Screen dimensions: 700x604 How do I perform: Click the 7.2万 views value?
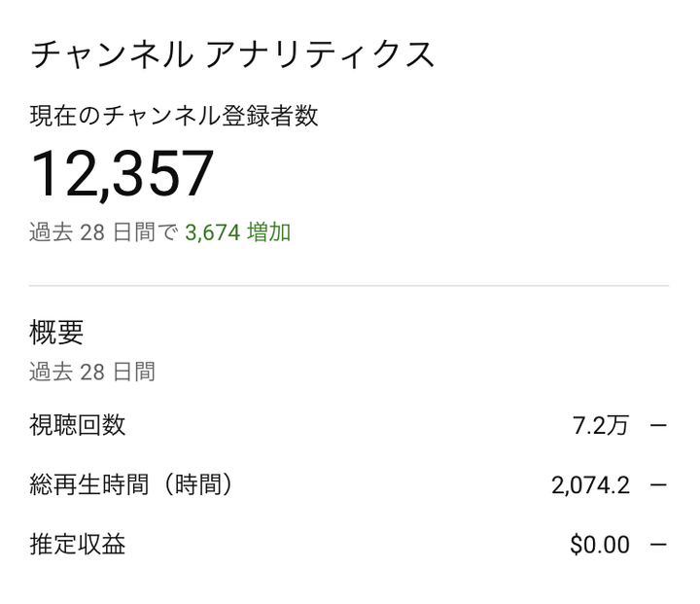[x=601, y=425]
